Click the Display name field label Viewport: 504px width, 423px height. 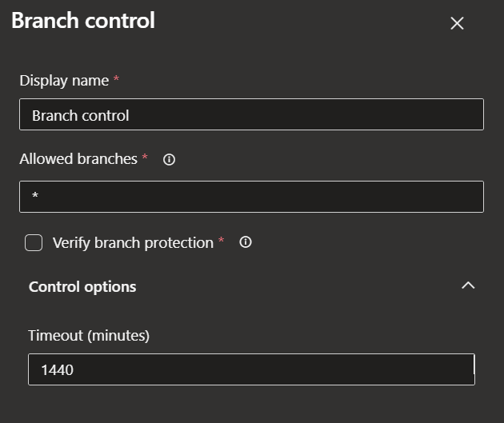pyautogui.click(x=64, y=81)
